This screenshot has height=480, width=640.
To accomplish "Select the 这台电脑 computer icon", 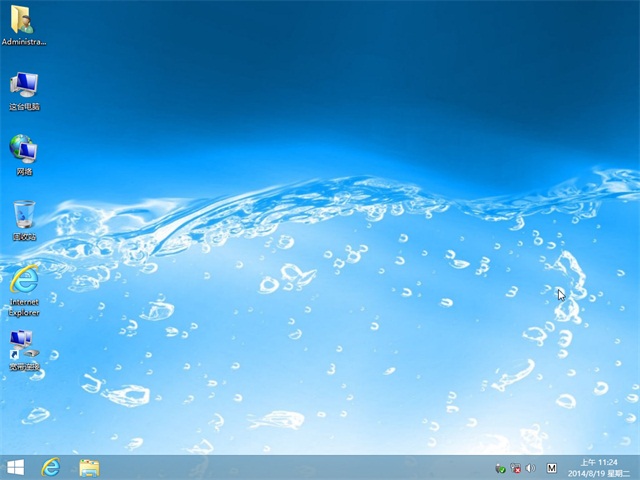I will coord(23,85).
